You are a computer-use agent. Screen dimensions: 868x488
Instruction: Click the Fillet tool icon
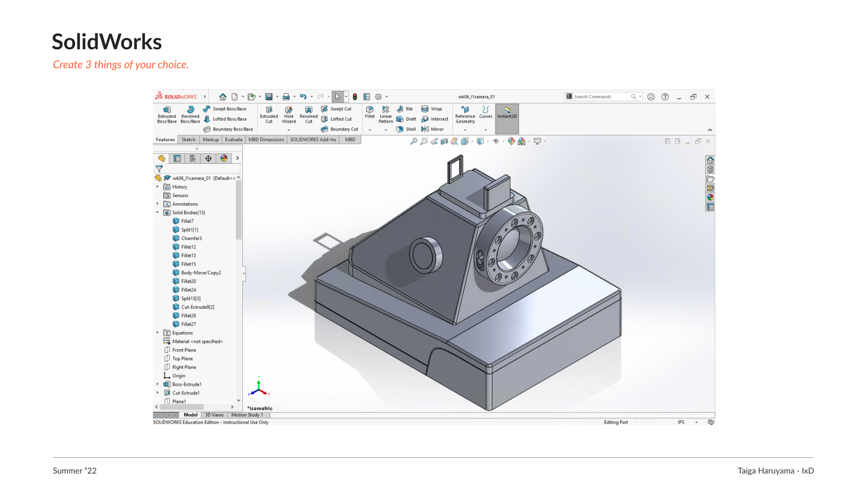tap(370, 110)
